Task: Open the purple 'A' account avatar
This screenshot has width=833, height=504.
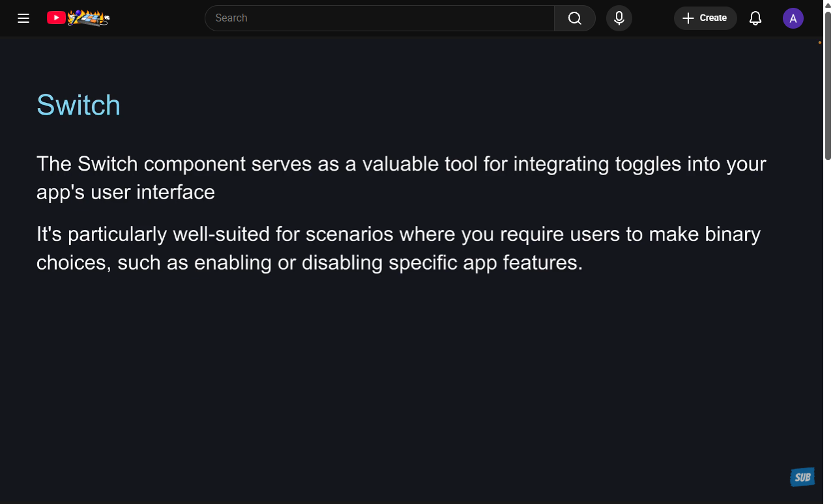Action: 793,18
